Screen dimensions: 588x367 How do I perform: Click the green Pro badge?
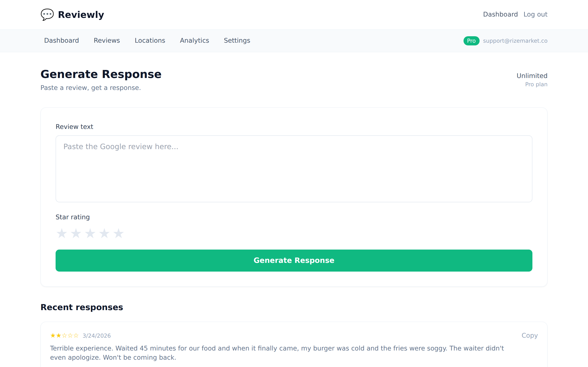tap(471, 41)
